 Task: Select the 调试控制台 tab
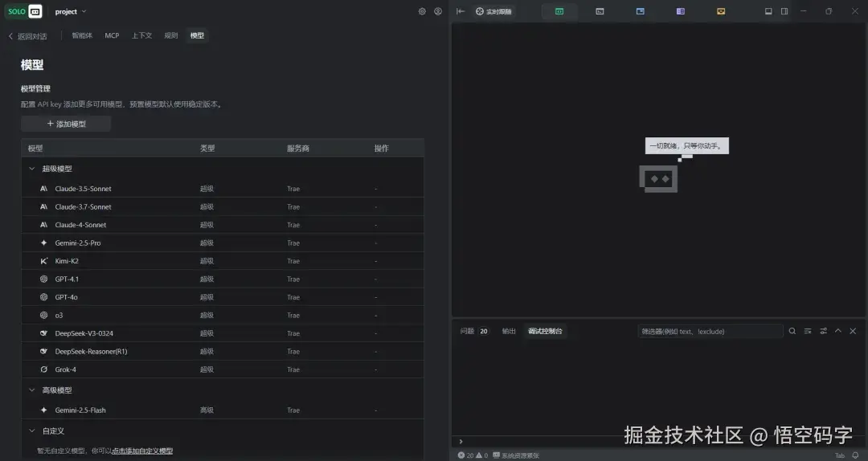pyautogui.click(x=545, y=331)
